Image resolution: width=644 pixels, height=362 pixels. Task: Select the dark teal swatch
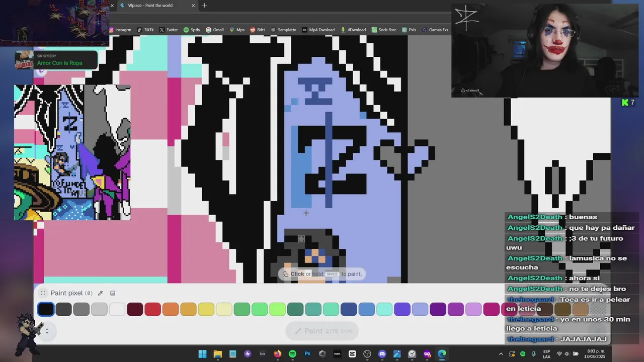pos(295,309)
